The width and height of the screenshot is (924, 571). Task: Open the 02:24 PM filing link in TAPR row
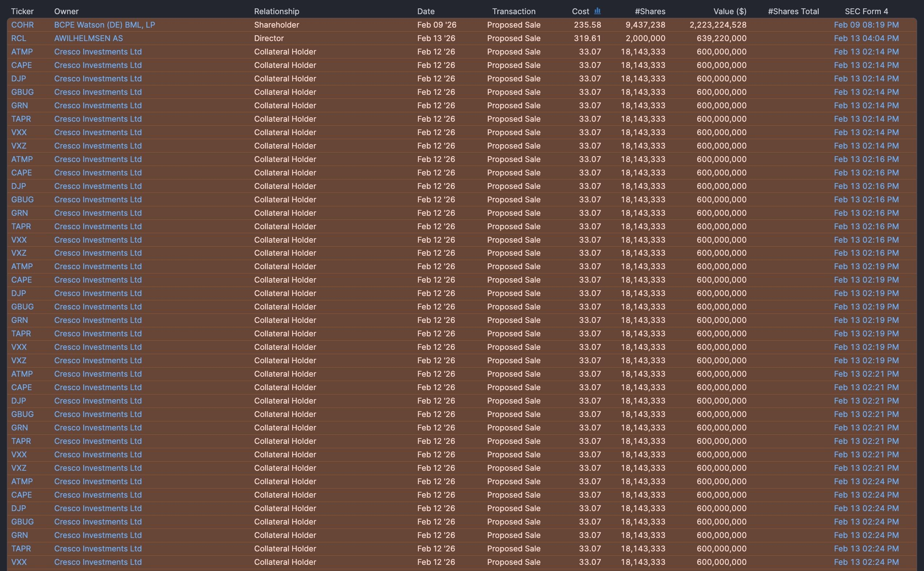(x=866, y=548)
